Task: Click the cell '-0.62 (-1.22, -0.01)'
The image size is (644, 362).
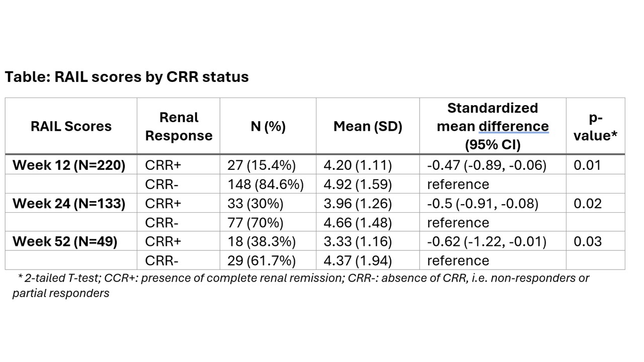Action: [x=487, y=241]
